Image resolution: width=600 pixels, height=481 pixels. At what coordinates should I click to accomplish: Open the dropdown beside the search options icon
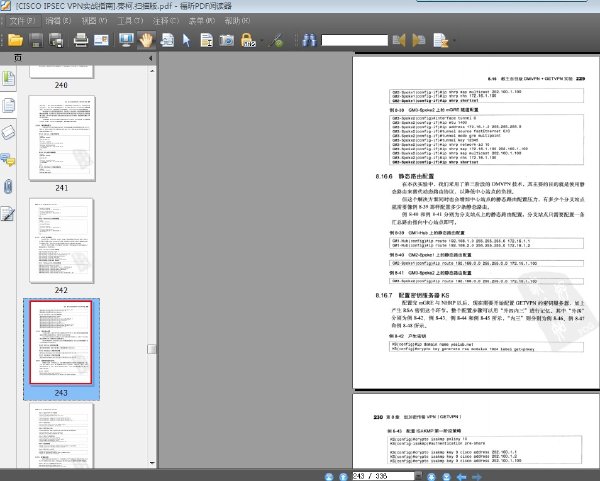pyautogui.click(x=454, y=41)
